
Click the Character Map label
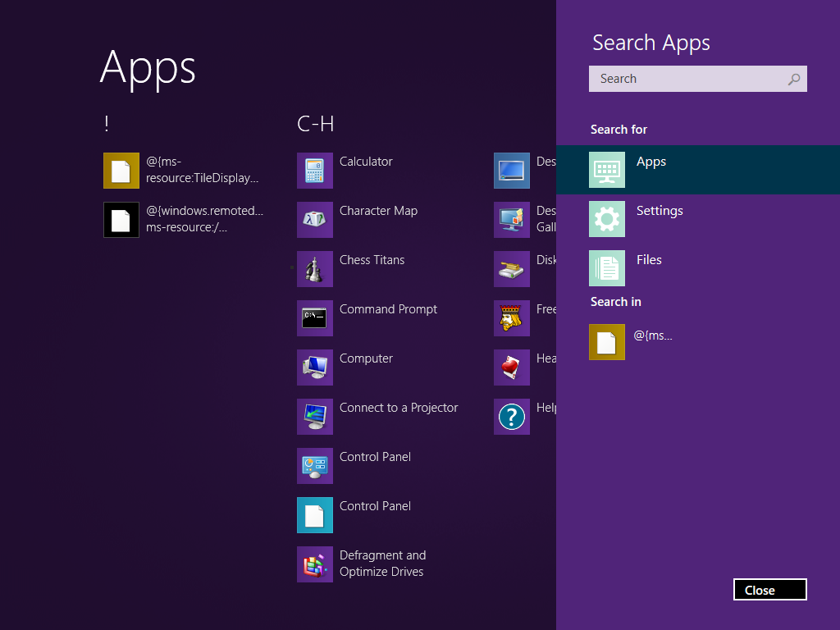coord(378,211)
